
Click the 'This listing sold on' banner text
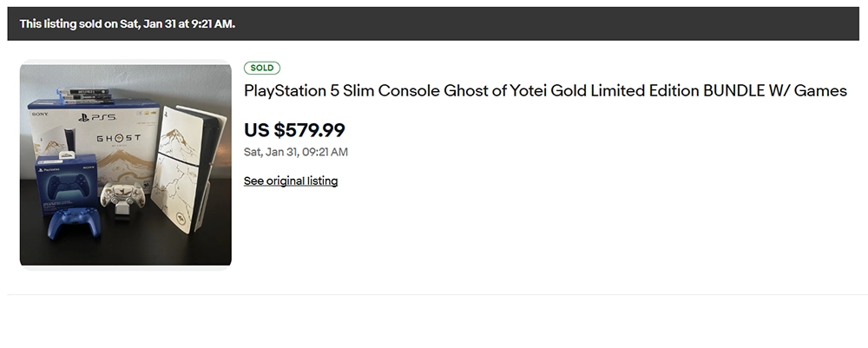[127, 23]
